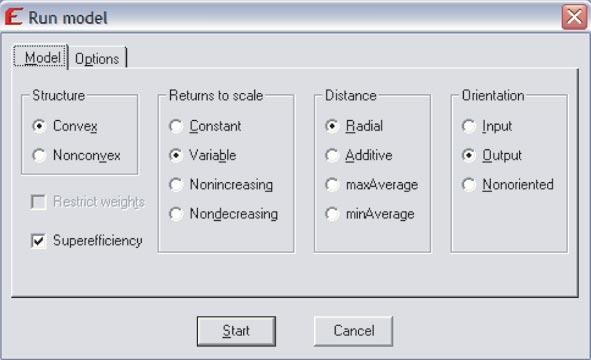
Task: Select Additive distance option
Action: (332, 155)
